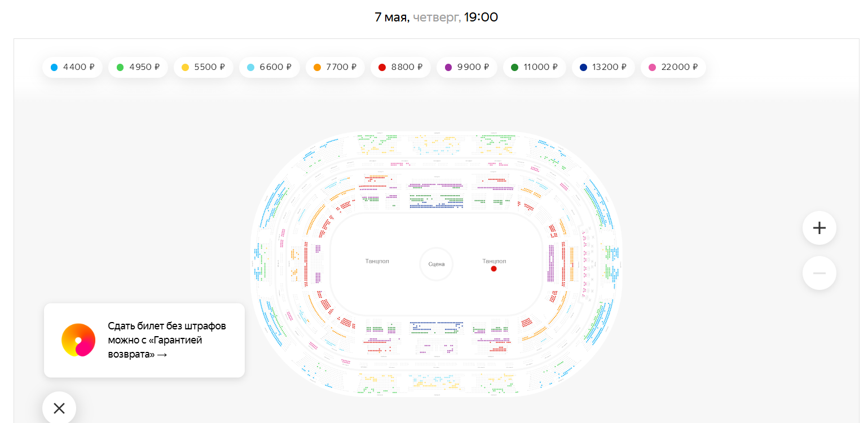The height and width of the screenshot is (423, 868).
Task: Filter seats by 4400 ₽ price
Action: coord(72,67)
